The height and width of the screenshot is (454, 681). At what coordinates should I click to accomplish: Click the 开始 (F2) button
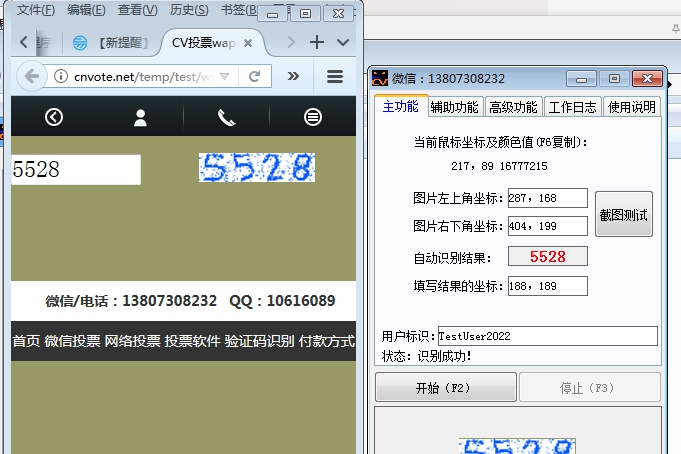pos(446,387)
